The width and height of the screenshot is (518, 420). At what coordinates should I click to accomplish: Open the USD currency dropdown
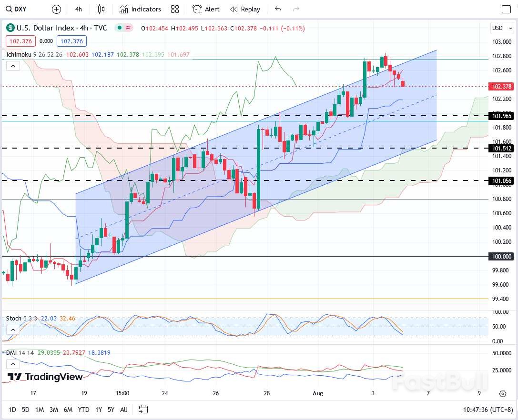tap(501, 28)
